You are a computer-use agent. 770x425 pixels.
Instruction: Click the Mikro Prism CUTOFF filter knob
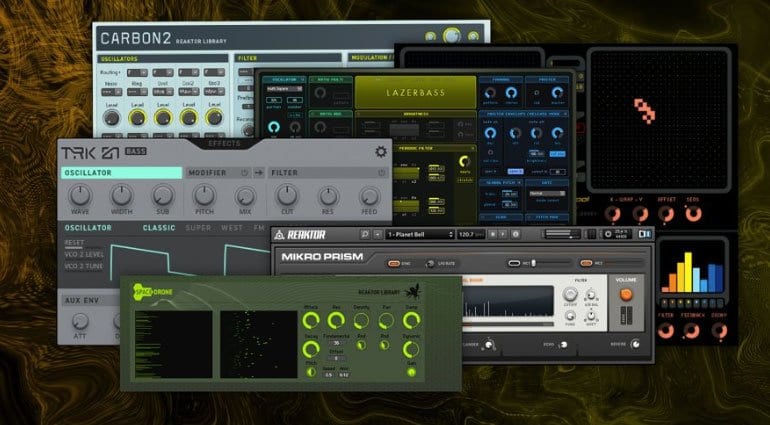pos(570,294)
